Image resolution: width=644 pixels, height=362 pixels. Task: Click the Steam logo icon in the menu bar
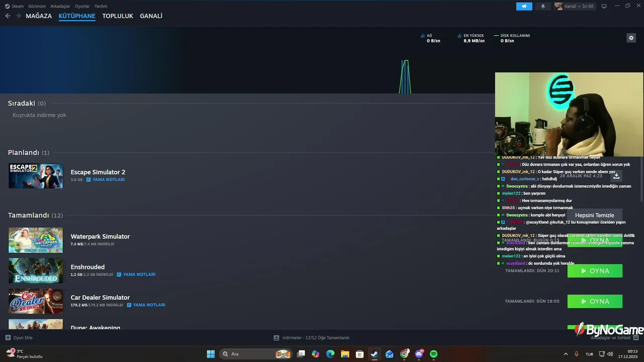[7, 6]
